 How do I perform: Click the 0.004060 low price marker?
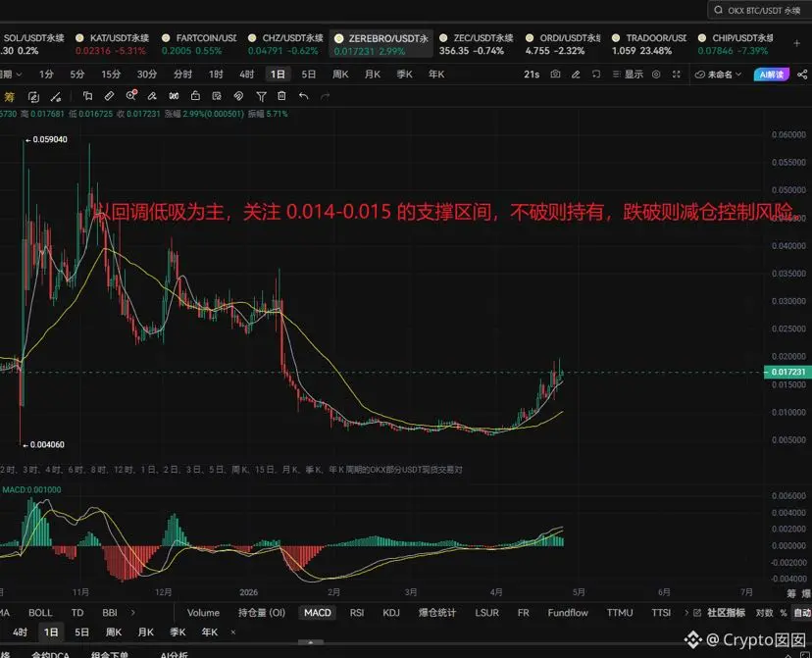pos(44,444)
